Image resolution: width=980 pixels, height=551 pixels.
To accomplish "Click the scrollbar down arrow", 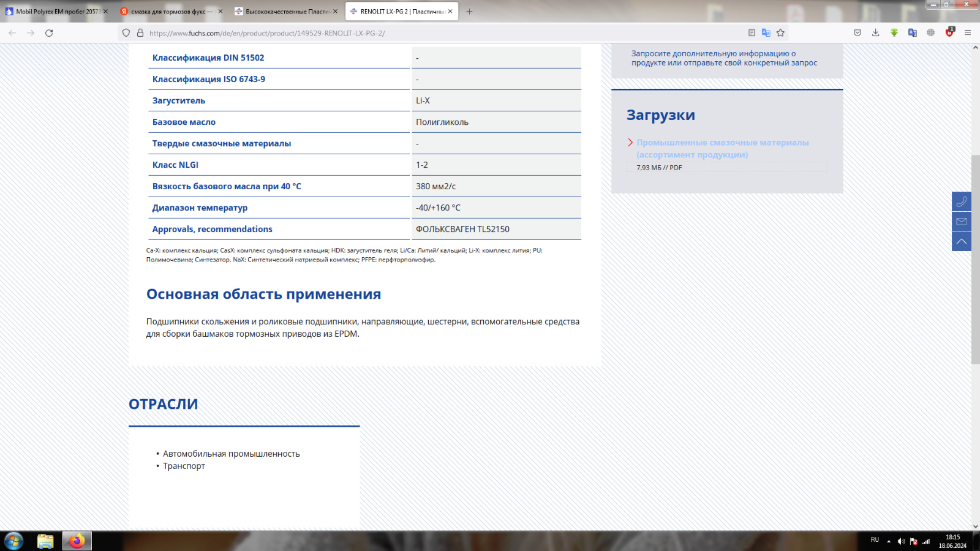I will [x=975, y=525].
